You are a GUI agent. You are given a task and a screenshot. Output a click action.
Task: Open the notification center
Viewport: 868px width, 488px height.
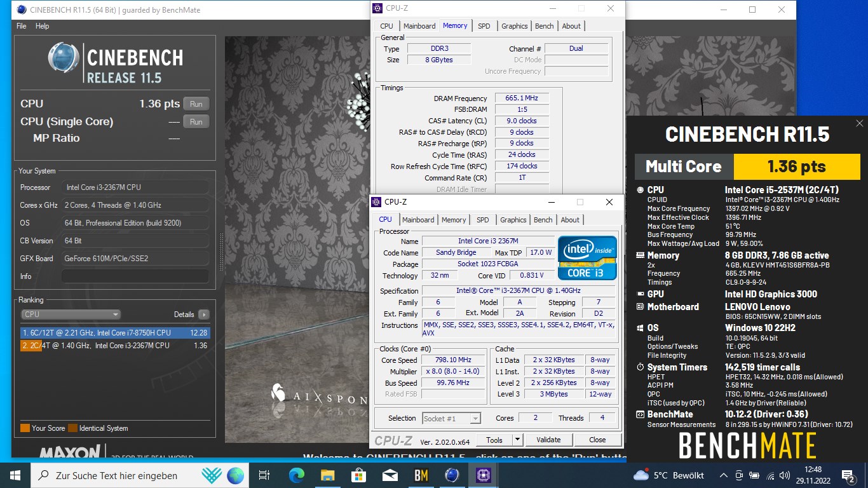[x=848, y=475]
